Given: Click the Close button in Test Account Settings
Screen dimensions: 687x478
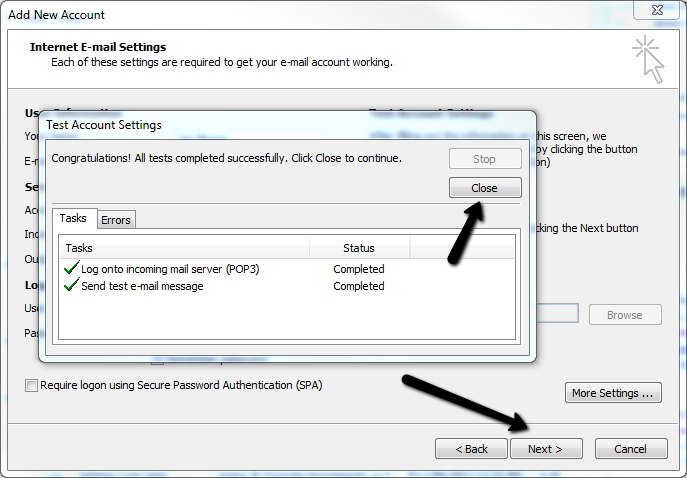Looking at the screenshot, I should point(484,188).
